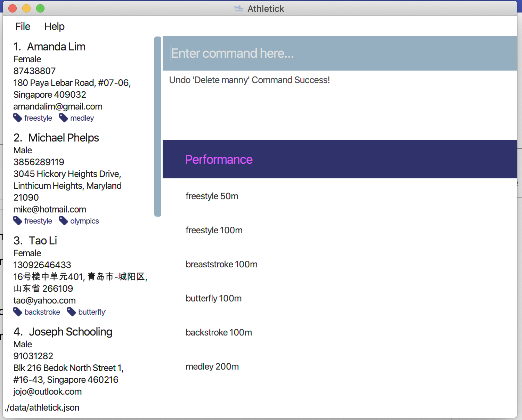Screen dimensions: 522x420
Task: Click phone number 91031282
Action: click(x=33, y=356)
